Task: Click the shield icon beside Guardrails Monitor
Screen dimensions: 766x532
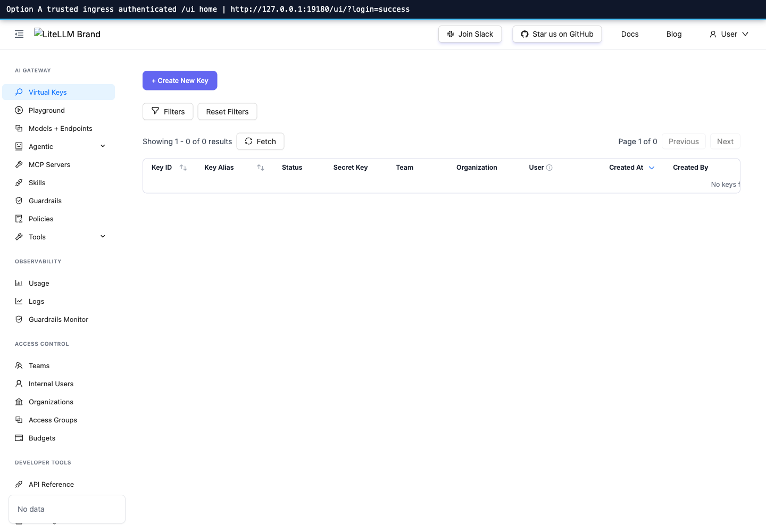Action: (x=19, y=319)
